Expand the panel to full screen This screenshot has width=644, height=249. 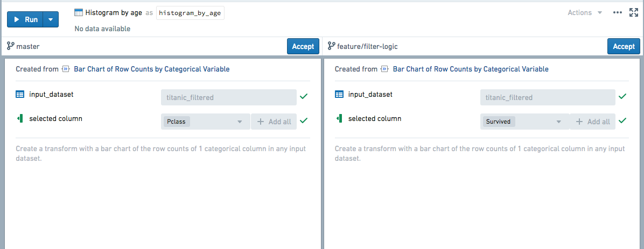[634, 13]
